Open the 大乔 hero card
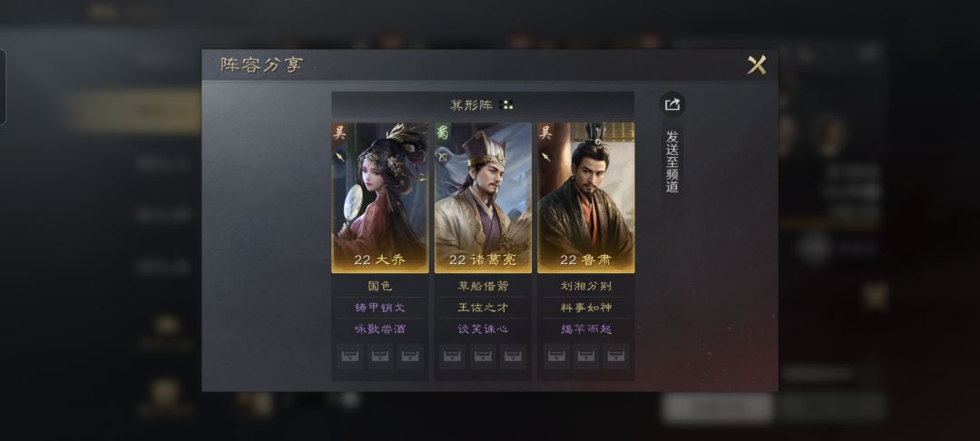Screen dimensions: 980x441 [380, 198]
